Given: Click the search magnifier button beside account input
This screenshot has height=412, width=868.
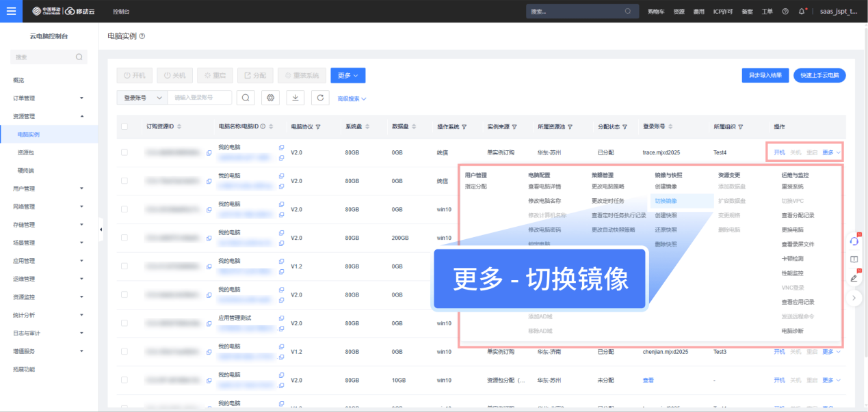Looking at the screenshot, I should point(246,98).
